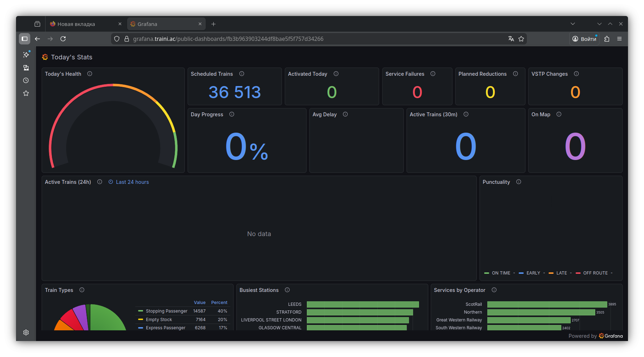
Task: Open the Firefox hamburger application menu
Action: [x=619, y=39]
